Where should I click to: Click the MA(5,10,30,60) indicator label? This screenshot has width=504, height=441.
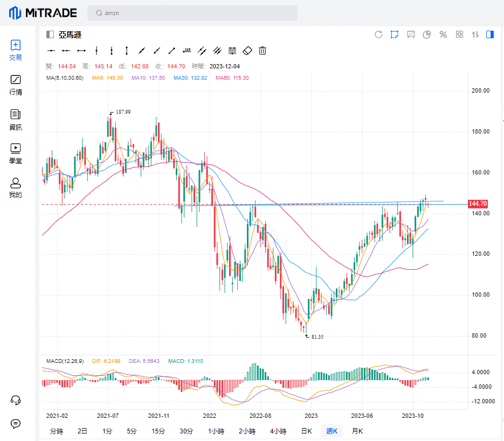point(65,78)
